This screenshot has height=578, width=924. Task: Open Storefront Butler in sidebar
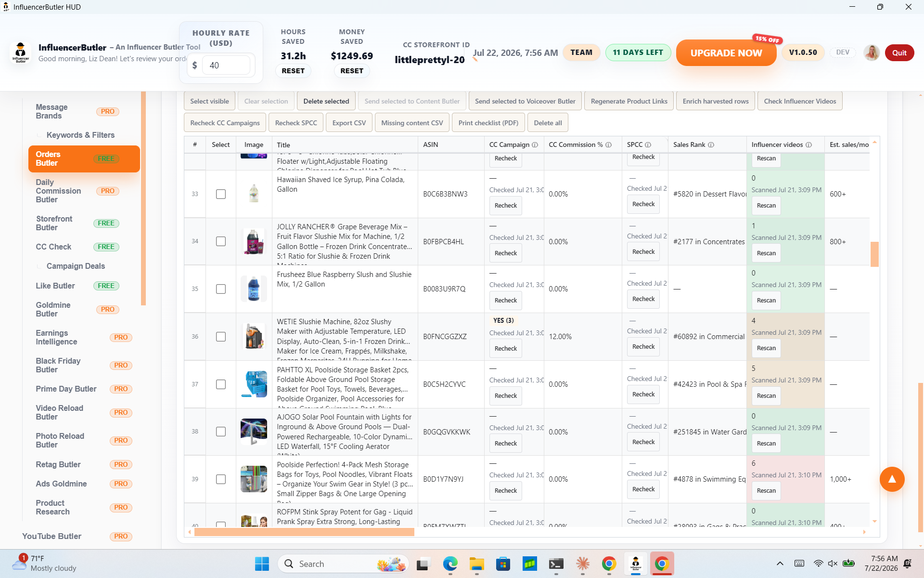77,223
